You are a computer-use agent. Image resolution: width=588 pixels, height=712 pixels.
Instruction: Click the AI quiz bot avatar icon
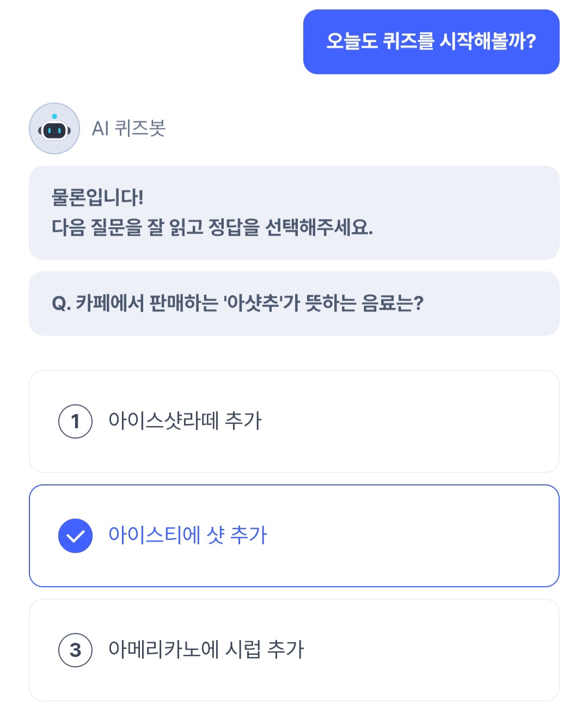[54, 129]
